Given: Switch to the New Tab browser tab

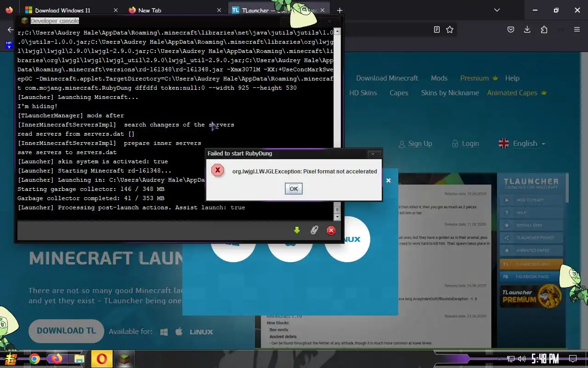Looking at the screenshot, I should (149, 10).
